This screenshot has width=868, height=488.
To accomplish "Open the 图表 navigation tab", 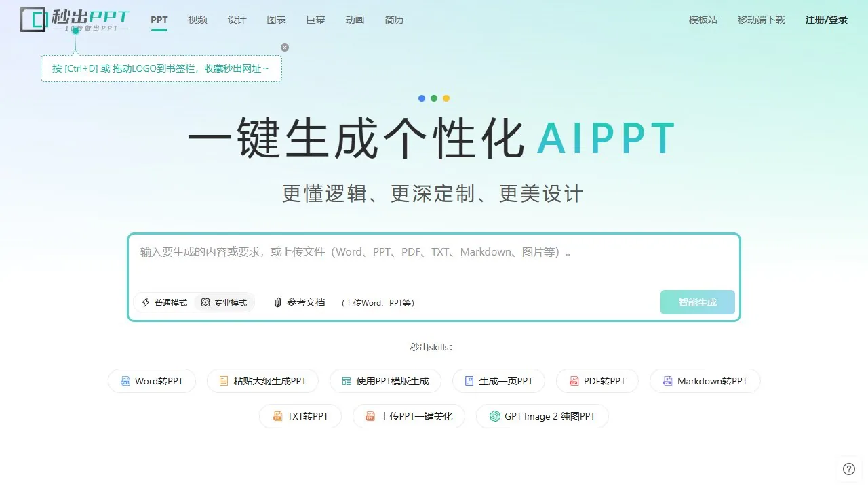I will point(277,20).
